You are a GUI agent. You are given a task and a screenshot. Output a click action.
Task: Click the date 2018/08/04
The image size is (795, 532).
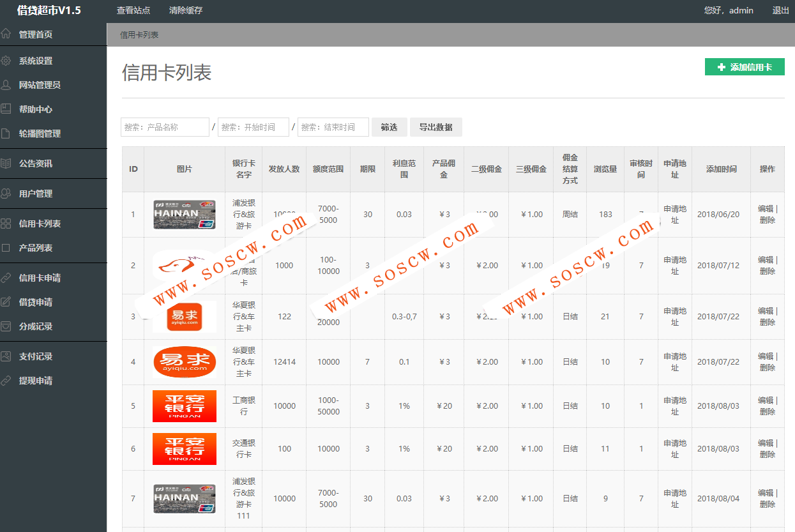pos(718,499)
